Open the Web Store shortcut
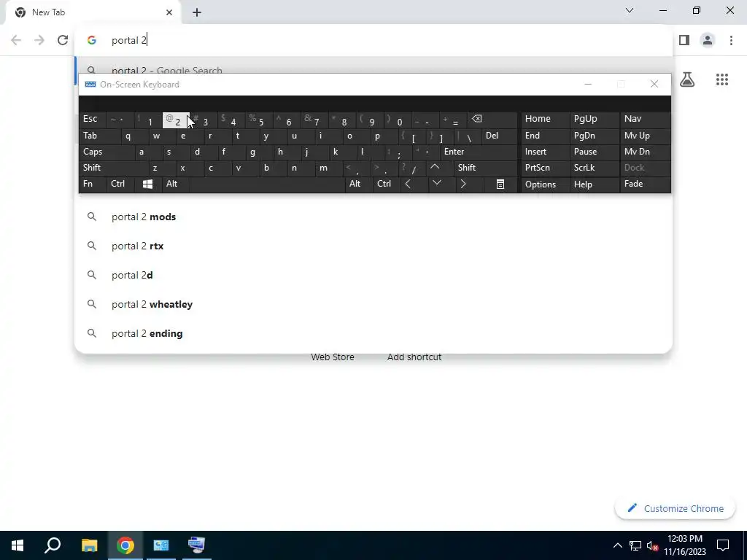Viewport: 747px width, 560px height. click(x=333, y=357)
